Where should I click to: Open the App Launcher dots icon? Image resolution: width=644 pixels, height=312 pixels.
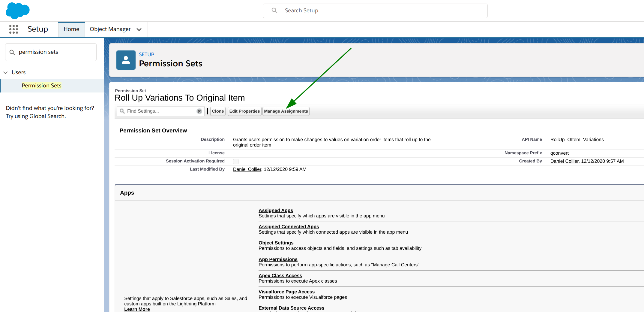13,29
